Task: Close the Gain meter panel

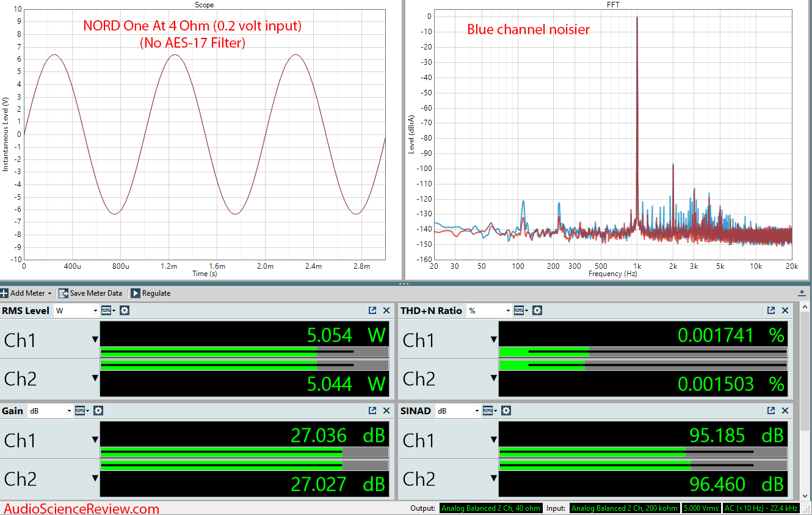Action: click(x=386, y=411)
